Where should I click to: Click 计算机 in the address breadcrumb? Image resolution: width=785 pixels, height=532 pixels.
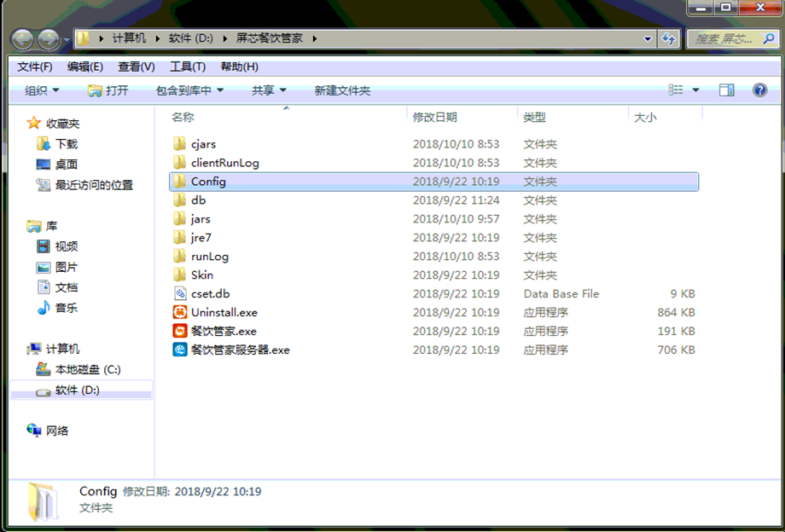129,38
